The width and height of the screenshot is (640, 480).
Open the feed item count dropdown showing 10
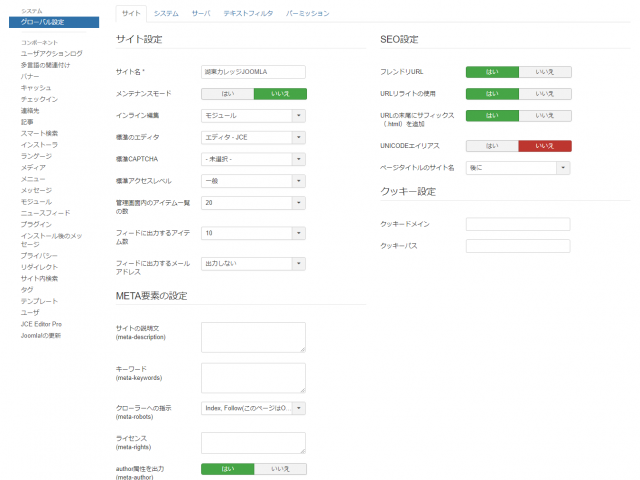click(253, 233)
